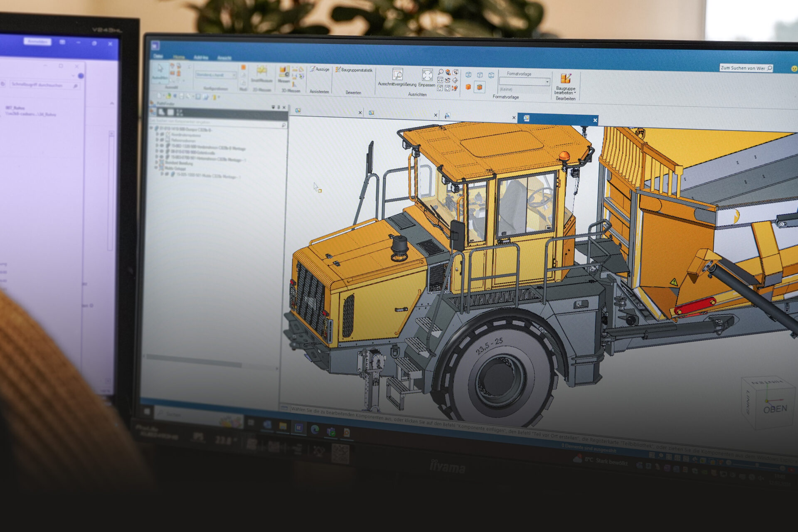Viewport: 798px width, 532px height.
Task: Choose the third outlined cube view style
Action: (491, 76)
